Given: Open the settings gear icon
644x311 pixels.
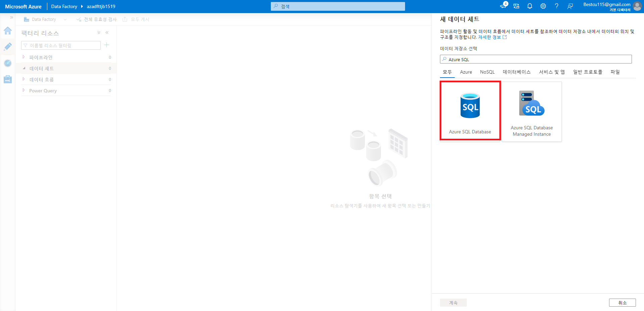Looking at the screenshot, I should pyautogui.click(x=543, y=6).
